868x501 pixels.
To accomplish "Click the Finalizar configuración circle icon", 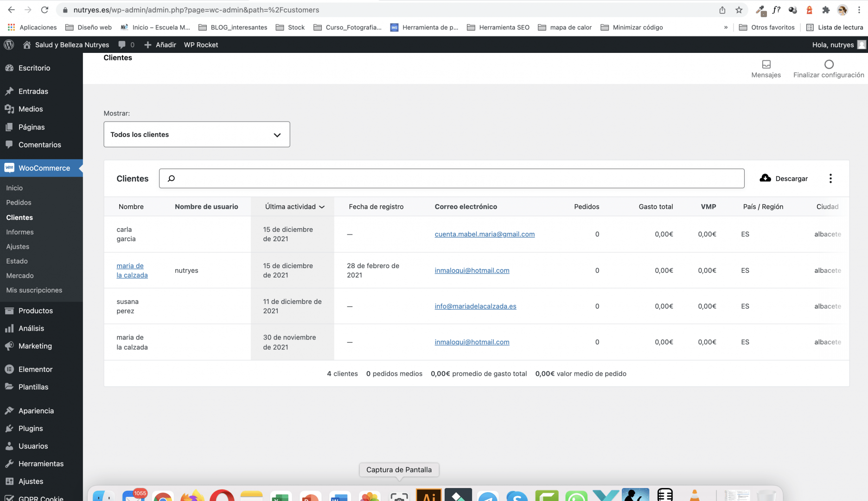I will pos(829,64).
